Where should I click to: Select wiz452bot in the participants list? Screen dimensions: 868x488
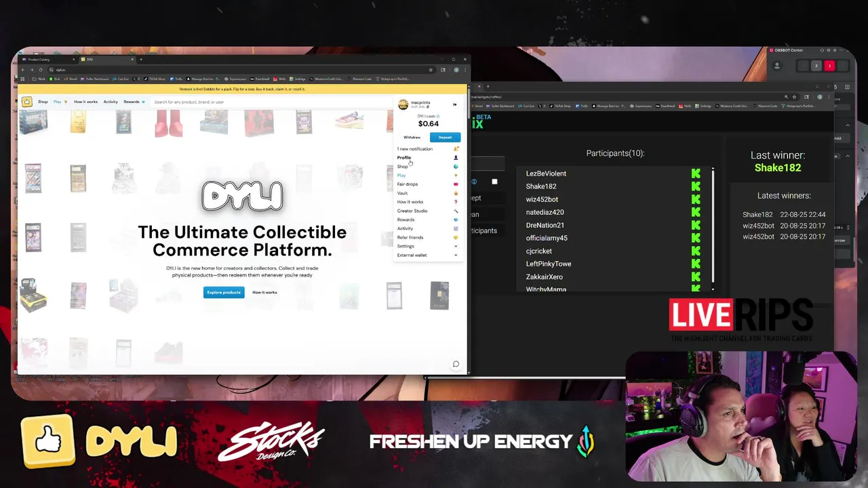pyautogui.click(x=542, y=199)
